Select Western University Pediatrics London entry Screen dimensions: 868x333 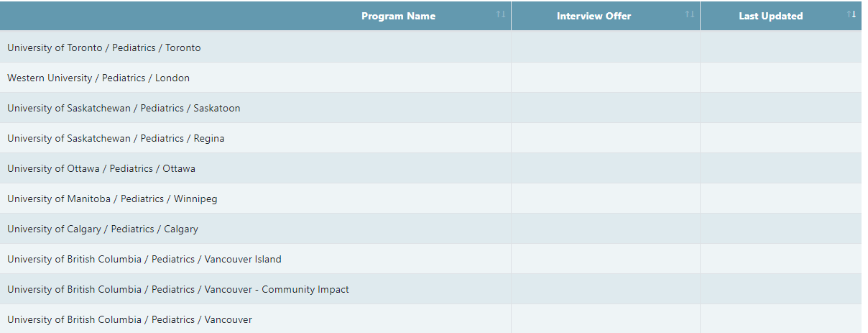[x=98, y=78]
